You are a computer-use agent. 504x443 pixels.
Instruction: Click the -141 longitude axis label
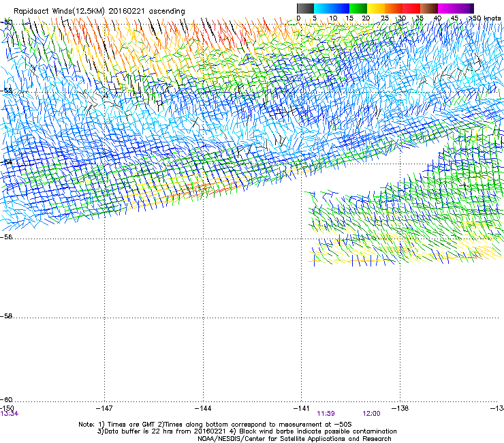tap(302, 408)
